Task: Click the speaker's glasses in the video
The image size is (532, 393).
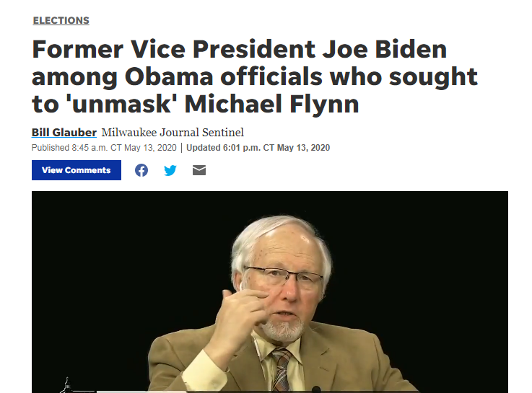Action: tap(284, 276)
